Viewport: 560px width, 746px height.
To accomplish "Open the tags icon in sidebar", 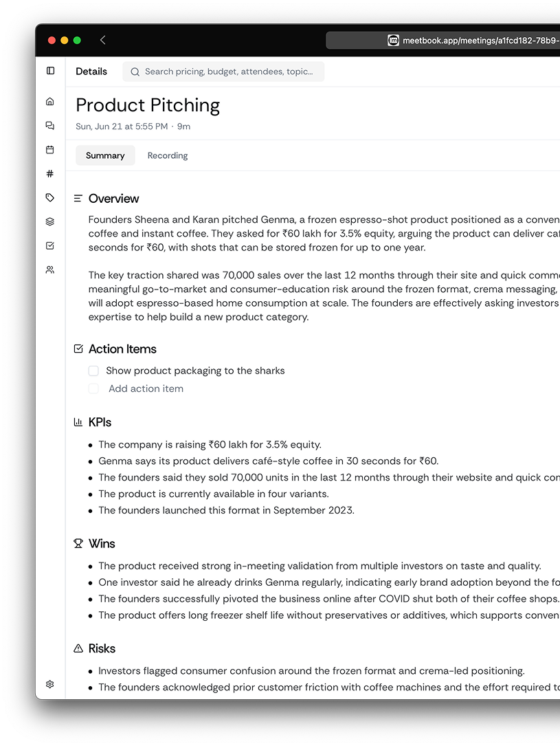I will (x=50, y=197).
